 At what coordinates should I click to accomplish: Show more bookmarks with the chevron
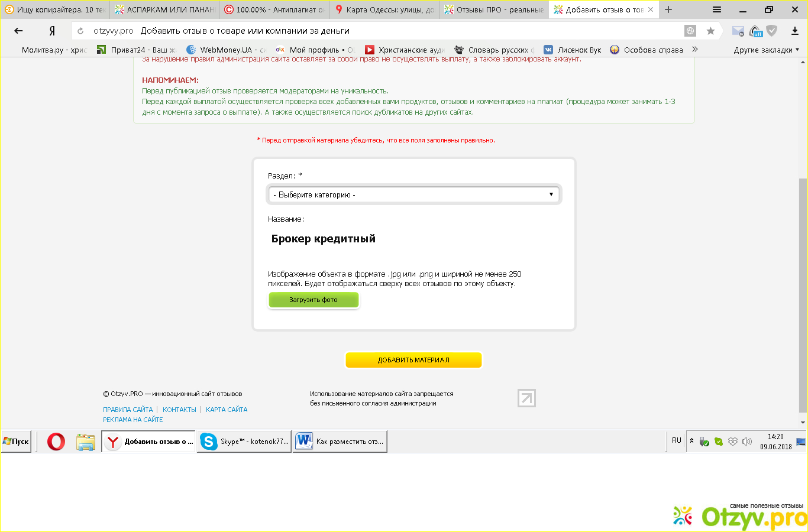click(x=694, y=50)
